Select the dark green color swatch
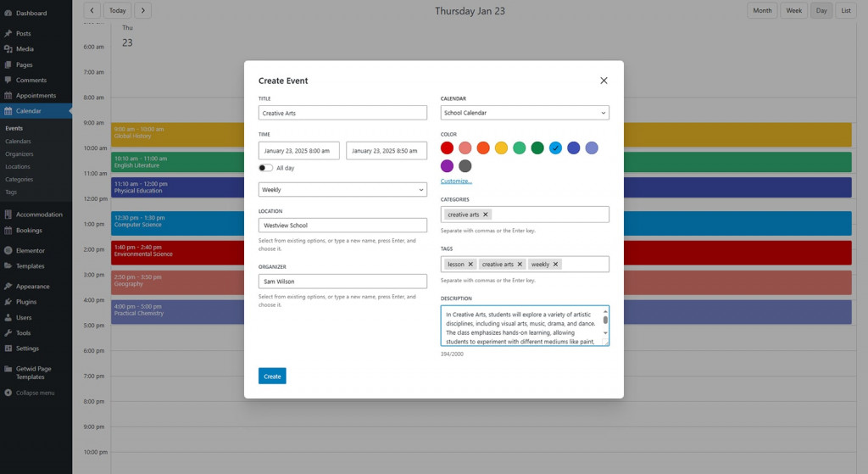The height and width of the screenshot is (474, 868). point(537,148)
